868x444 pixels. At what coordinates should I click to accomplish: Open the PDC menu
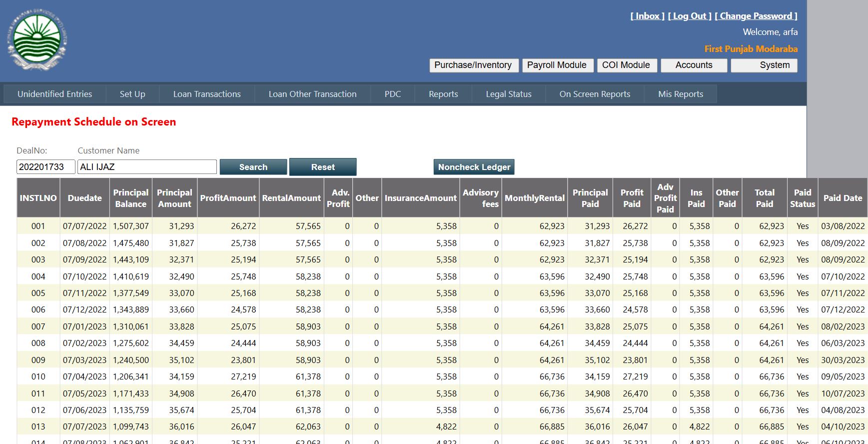(x=393, y=94)
